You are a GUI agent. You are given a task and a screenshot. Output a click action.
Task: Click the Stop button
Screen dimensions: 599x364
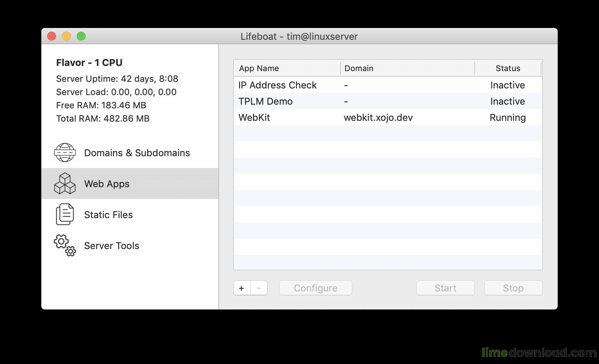513,288
